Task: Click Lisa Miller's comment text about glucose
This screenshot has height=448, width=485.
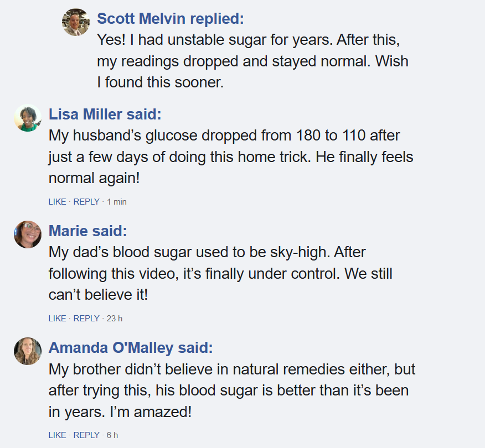Action: coord(231,157)
